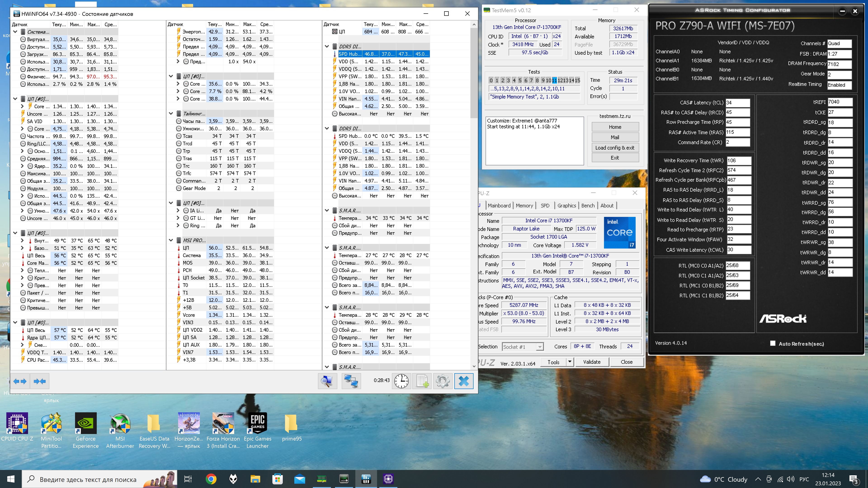Collapse the MSI PRO sensor group

171,240
